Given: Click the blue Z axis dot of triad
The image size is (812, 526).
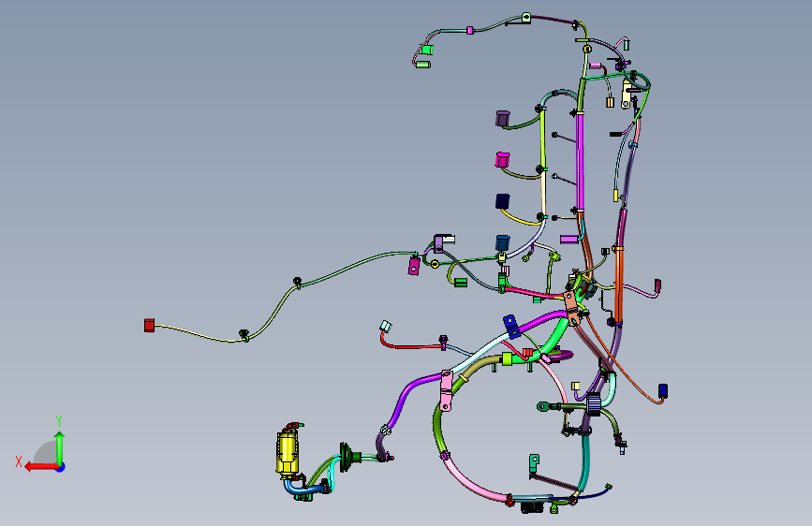Looking at the screenshot, I should click(x=61, y=467).
